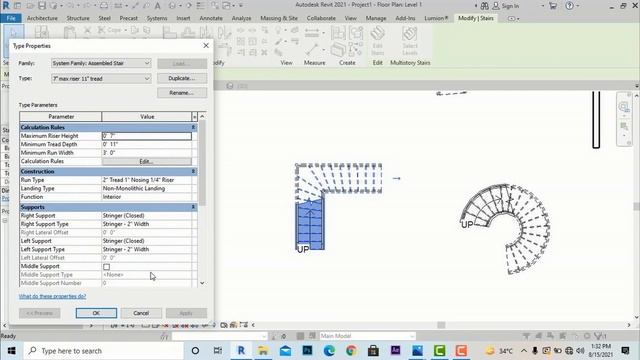The height and width of the screenshot is (360, 640).
Task: Click the Zoom region icon in navigation bar
Action: click(x=624, y=126)
